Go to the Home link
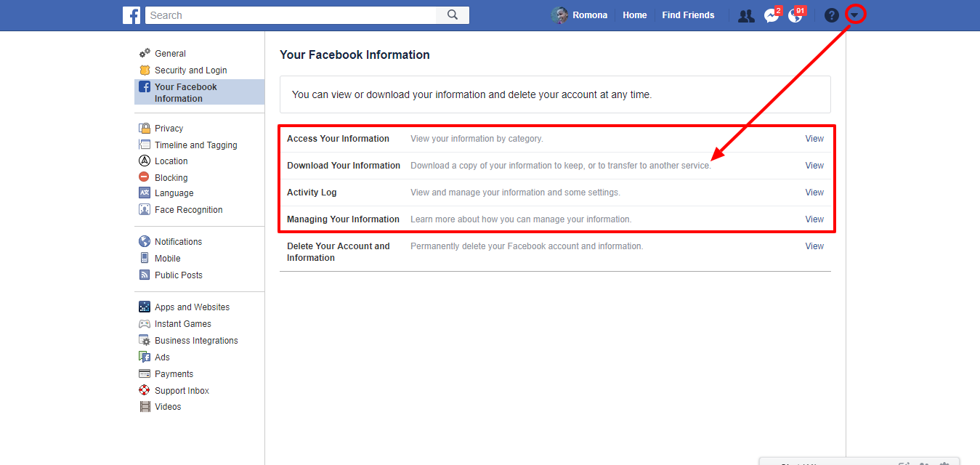Viewport: 980px width, 465px height. [635, 15]
